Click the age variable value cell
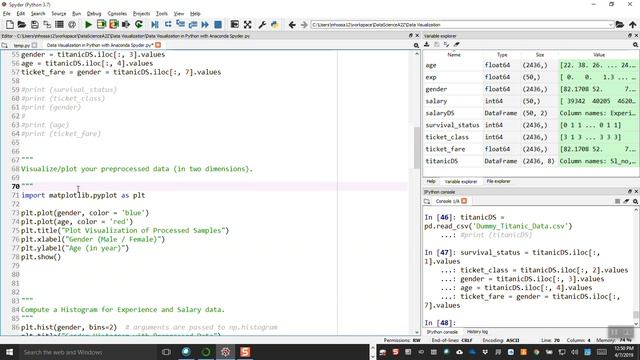Image resolution: width=640 pixels, height=360 pixels. coord(598,65)
